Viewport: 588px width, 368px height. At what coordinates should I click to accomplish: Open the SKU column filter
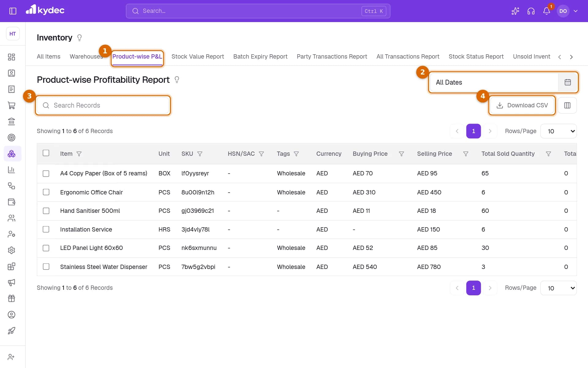pyautogui.click(x=200, y=154)
